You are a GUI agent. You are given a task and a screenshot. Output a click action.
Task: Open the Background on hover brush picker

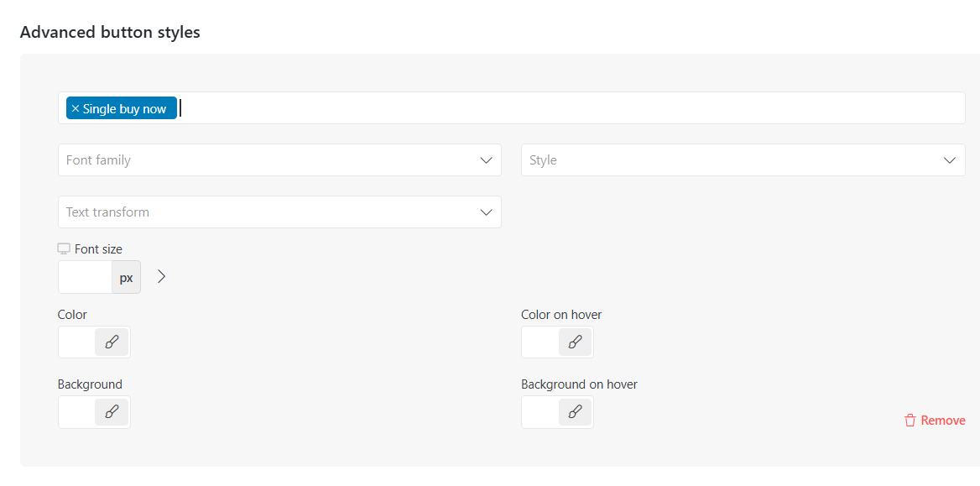coord(575,412)
